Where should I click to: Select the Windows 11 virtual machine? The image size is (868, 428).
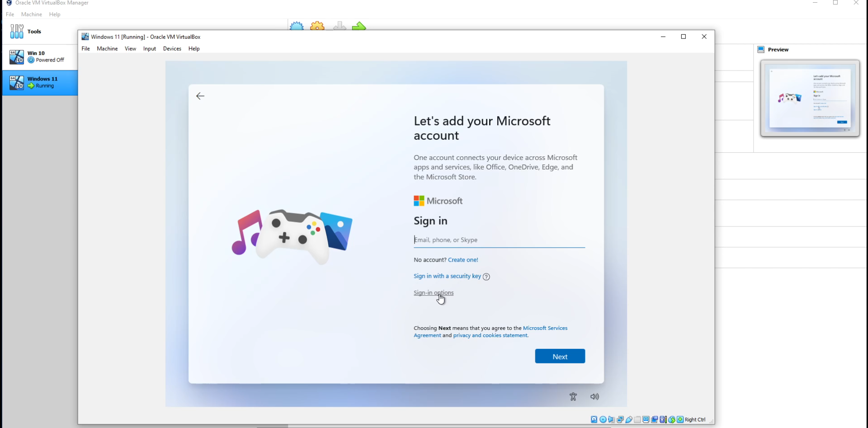point(40,83)
